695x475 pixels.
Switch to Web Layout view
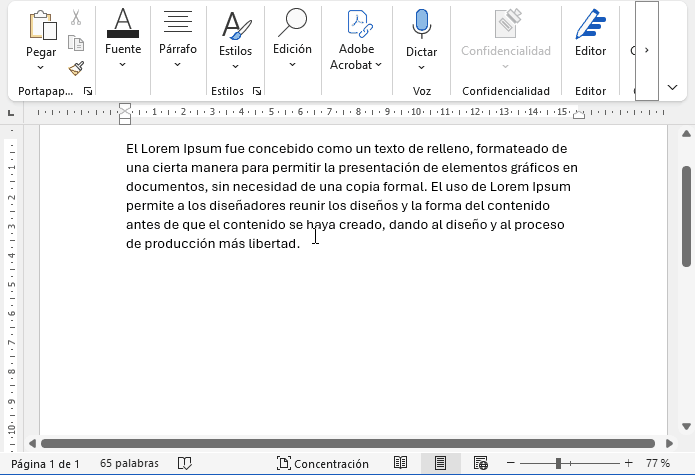click(480, 464)
